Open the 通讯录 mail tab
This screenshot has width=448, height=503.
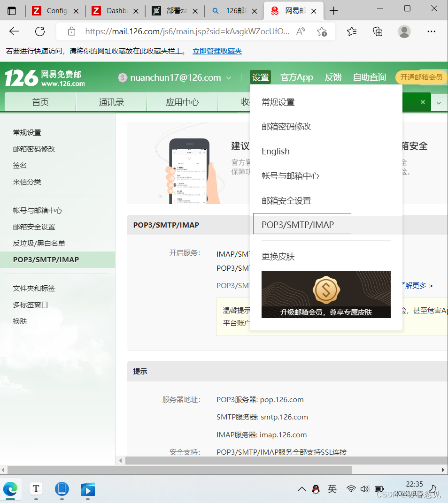coord(111,102)
